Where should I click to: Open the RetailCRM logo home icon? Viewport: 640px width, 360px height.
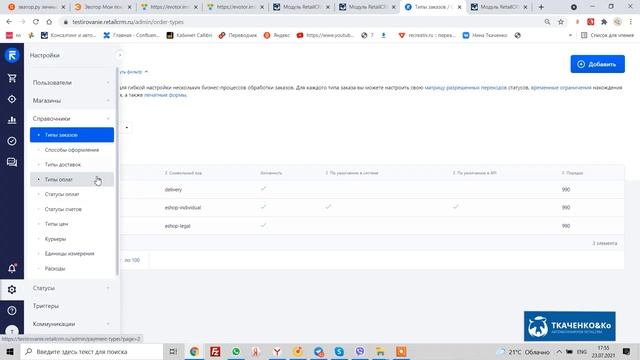pyautogui.click(x=12, y=55)
